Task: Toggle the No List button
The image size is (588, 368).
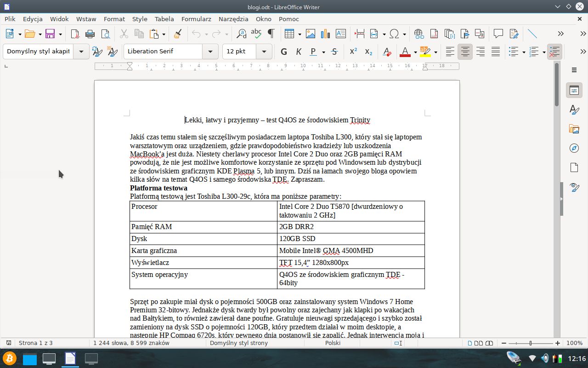Action: point(555,52)
